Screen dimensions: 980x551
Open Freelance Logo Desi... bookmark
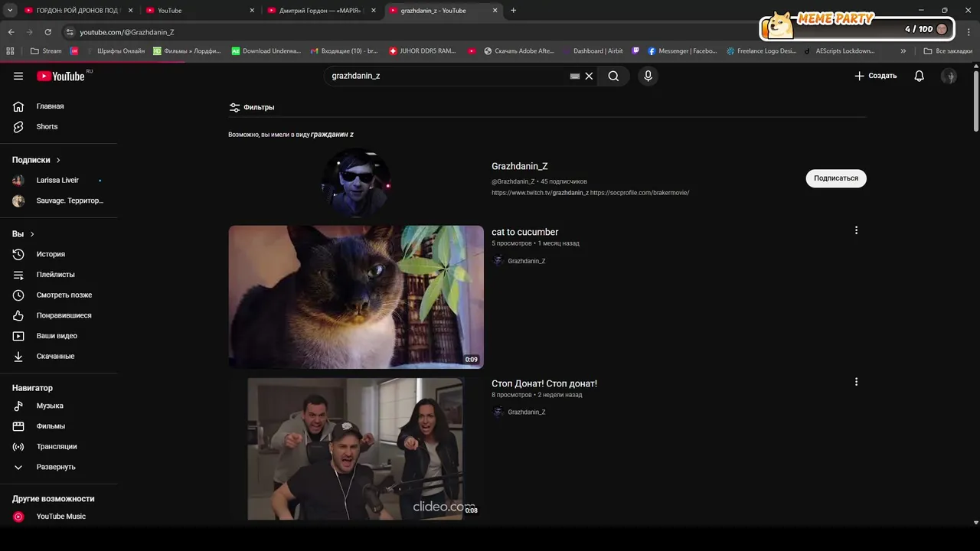pos(762,51)
